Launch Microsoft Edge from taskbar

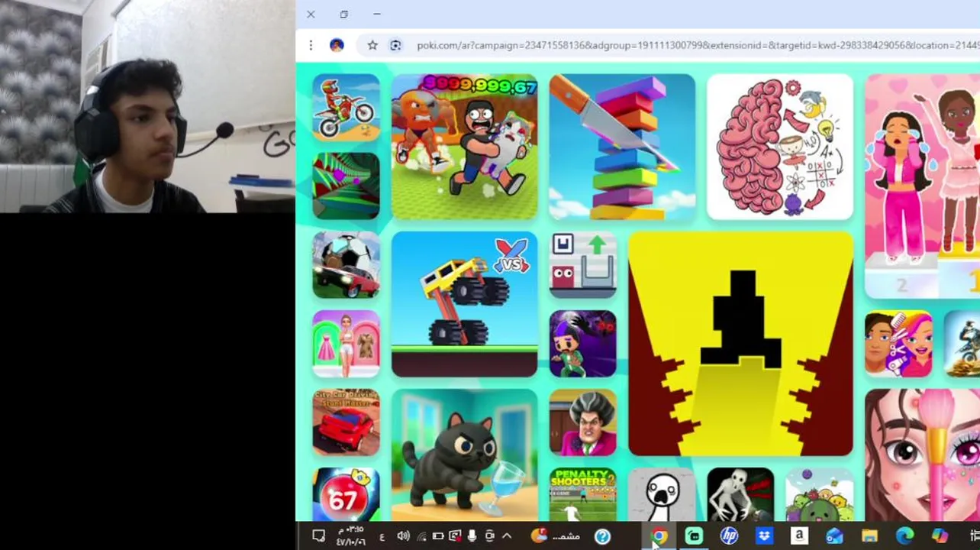[x=904, y=536]
